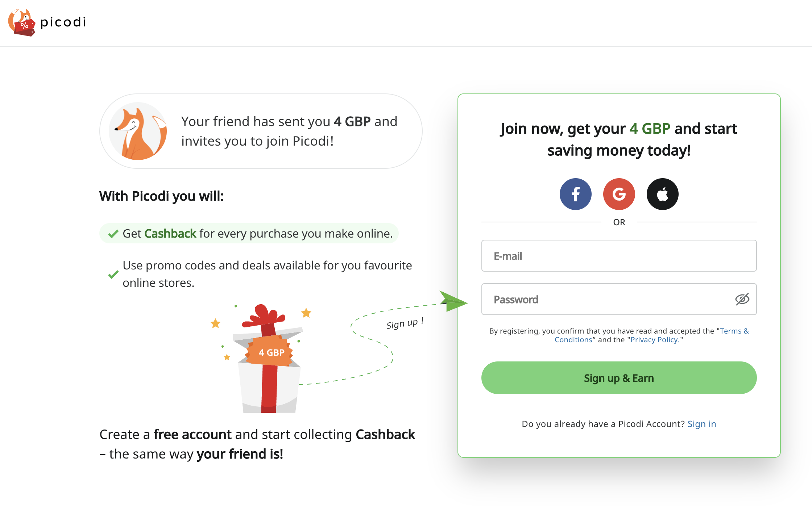Click the Picodi fox logo
Image resolution: width=812 pixels, height=515 pixels.
tap(22, 22)
